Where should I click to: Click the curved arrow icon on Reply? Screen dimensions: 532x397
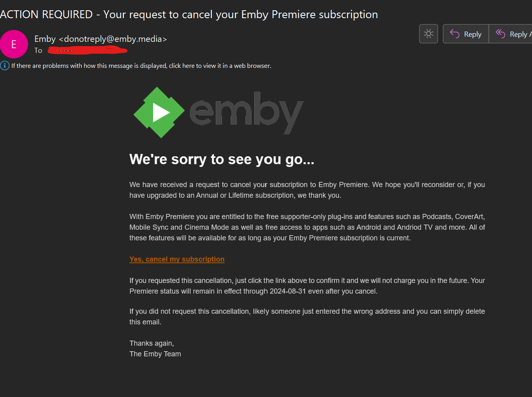[455, 34]
